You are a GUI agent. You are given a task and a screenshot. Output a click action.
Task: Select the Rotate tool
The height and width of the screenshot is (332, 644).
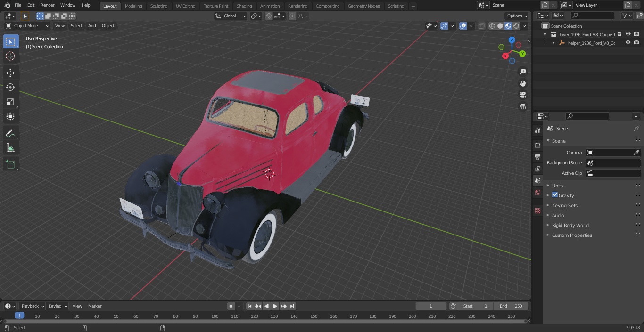point(10,87)
